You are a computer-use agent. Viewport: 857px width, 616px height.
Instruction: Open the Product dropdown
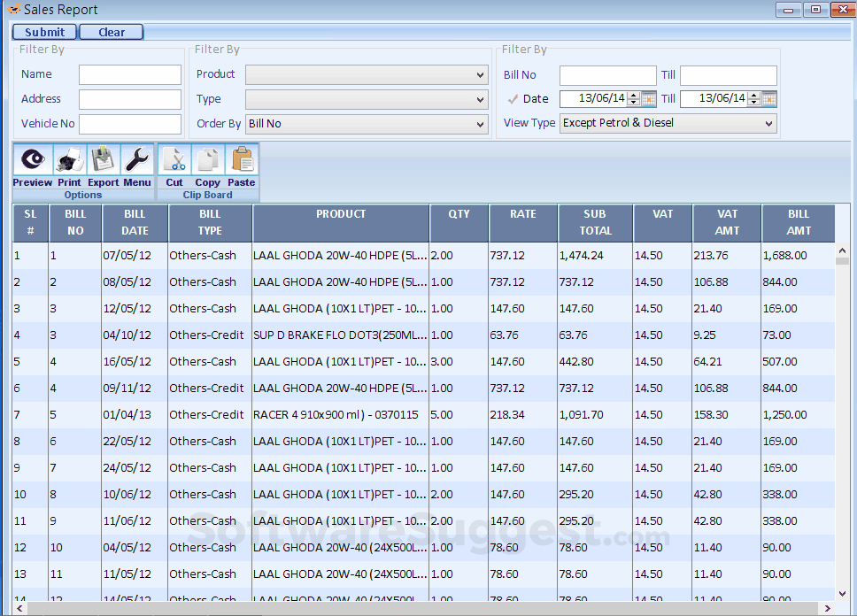[478, 74]
